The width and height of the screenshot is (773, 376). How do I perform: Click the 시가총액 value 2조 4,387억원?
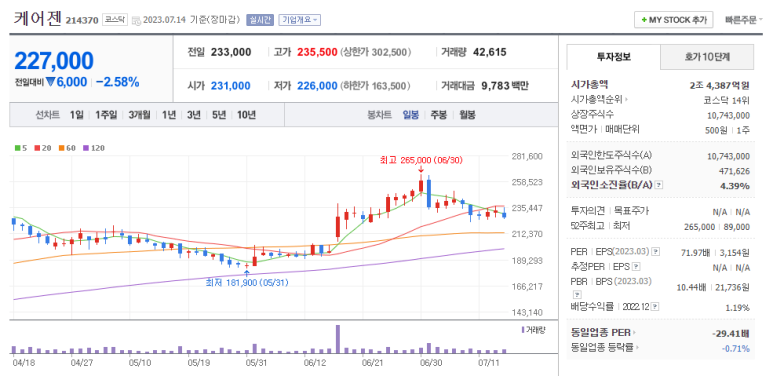720,85
